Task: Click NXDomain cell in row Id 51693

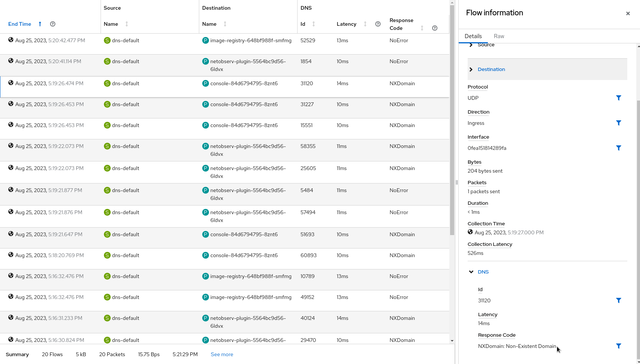Action: [402, 234]
